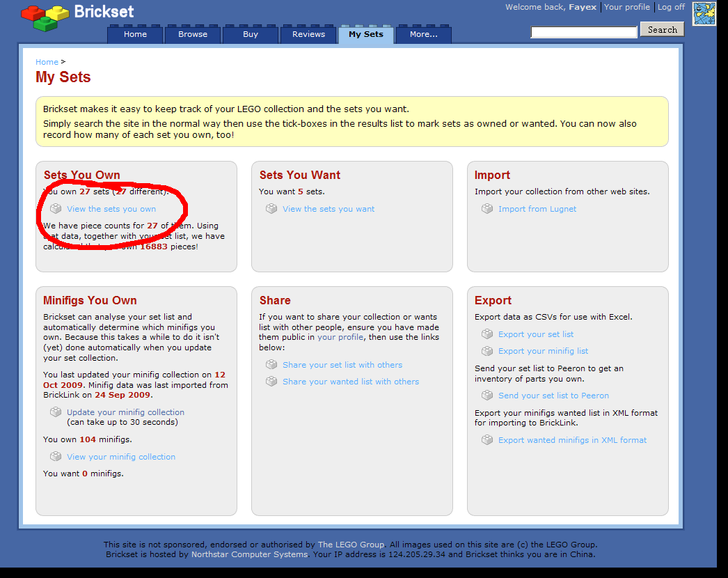Click the user avatar image at top right
Screen dimensions: 728x578
704,13
